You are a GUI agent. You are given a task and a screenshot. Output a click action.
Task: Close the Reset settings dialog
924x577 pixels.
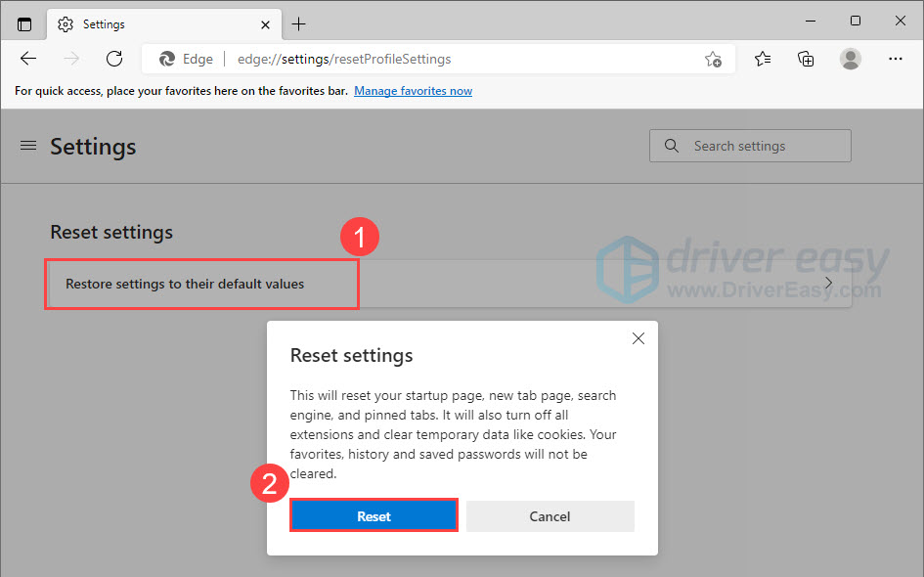point(638,338)
